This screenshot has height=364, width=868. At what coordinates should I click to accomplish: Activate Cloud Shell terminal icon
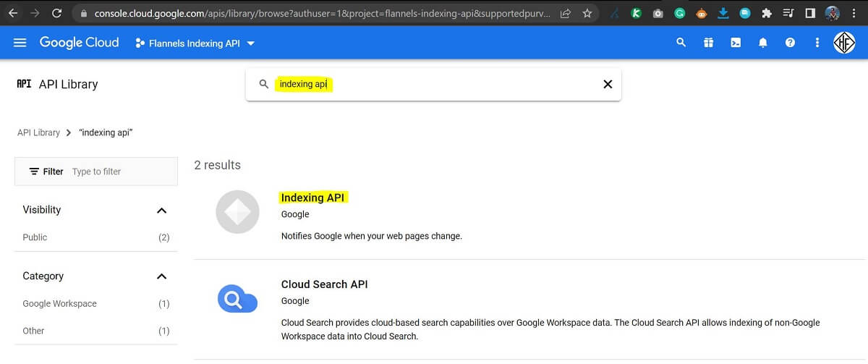coord(736,43)
